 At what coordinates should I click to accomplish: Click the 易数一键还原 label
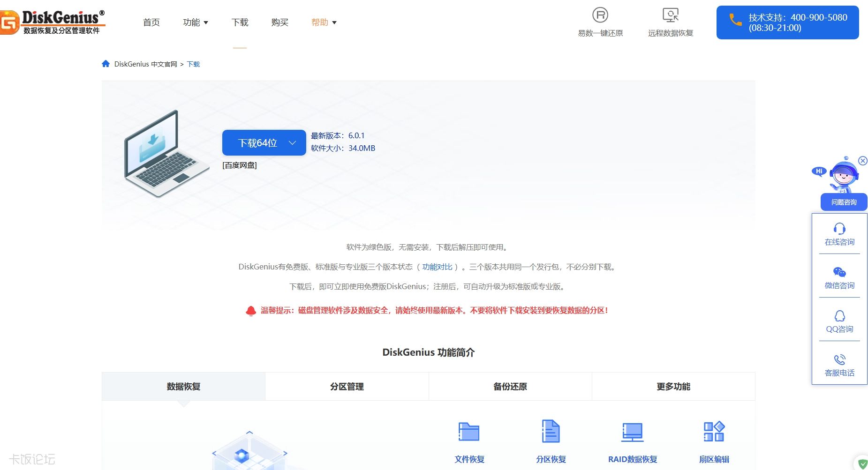(x=600, y=33)
